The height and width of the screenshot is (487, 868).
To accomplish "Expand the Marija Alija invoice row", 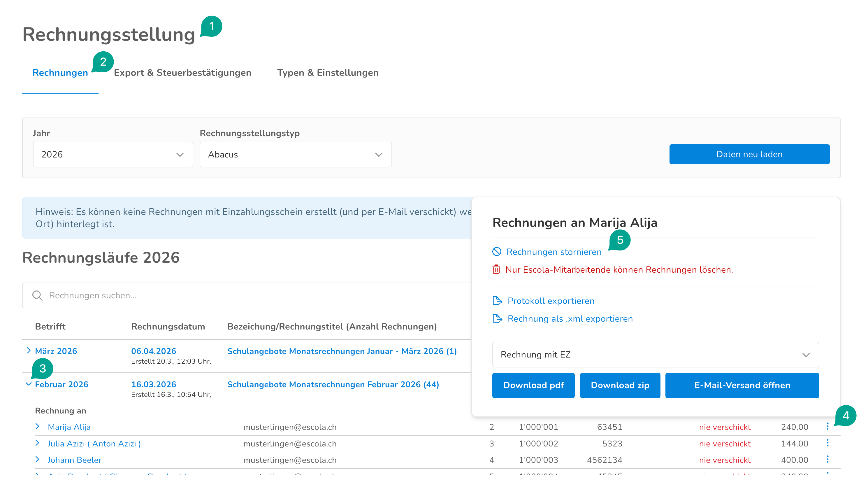I will coord(37,426).
